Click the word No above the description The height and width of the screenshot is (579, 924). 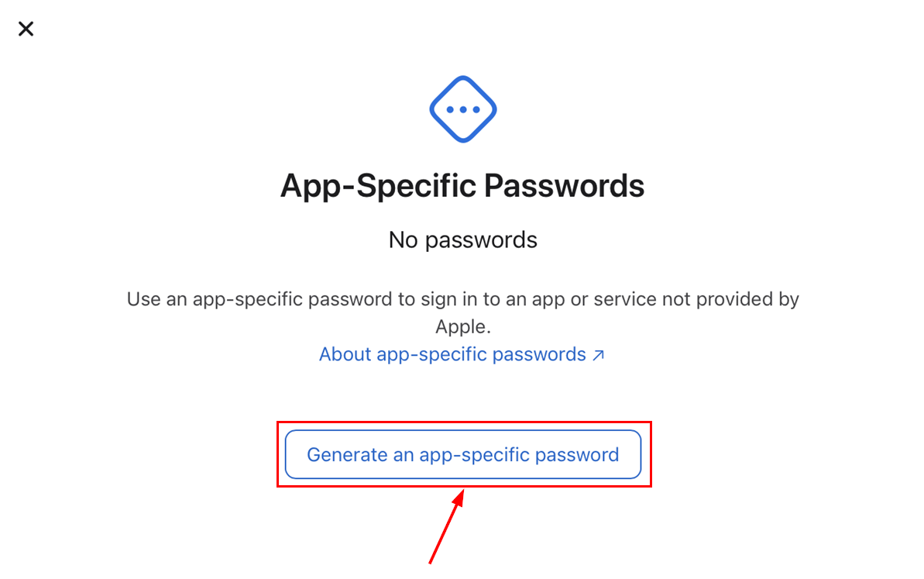click(403, 240)
